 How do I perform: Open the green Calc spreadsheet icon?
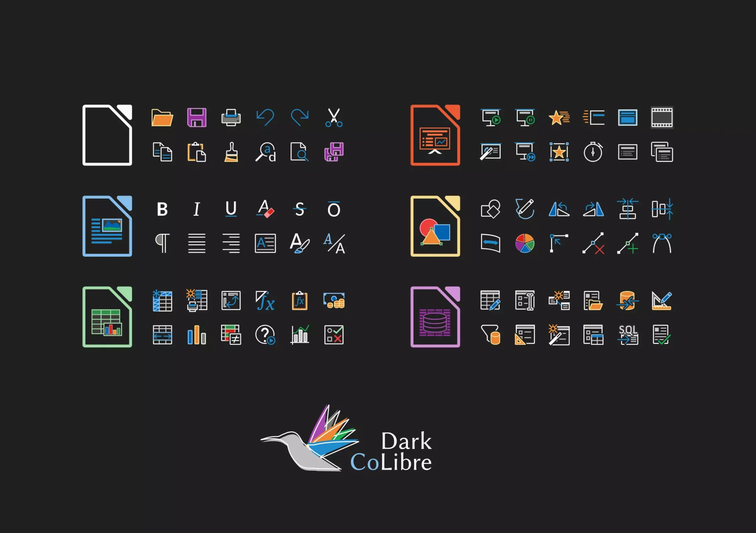pyautogui.click(x=107, y=317)
